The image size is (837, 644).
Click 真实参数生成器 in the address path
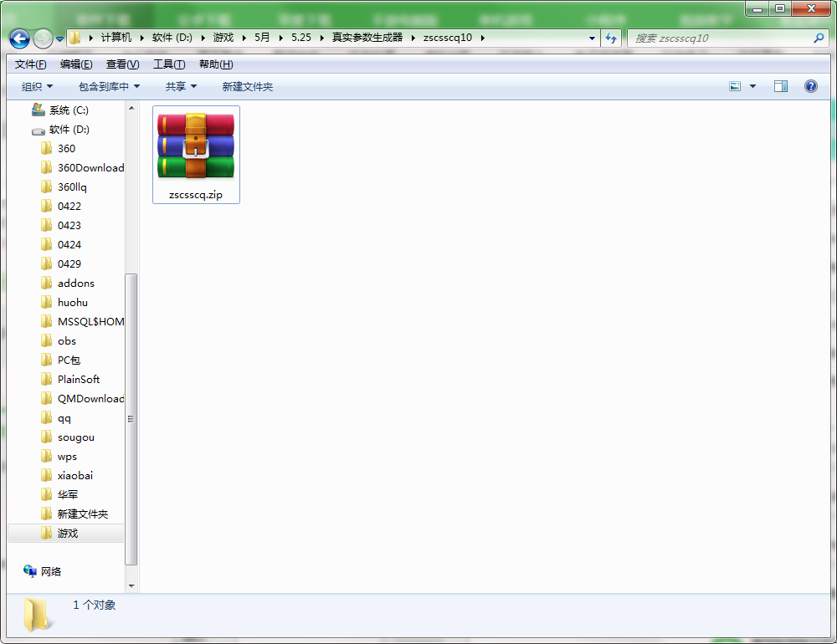coord(367,38)
